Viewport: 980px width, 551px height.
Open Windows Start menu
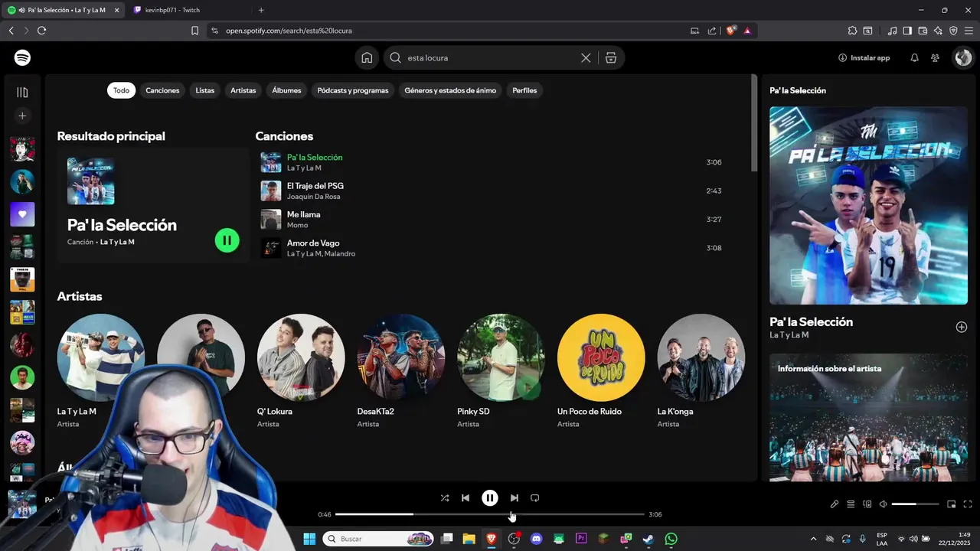pyautogui.click(x=309, y=539)
